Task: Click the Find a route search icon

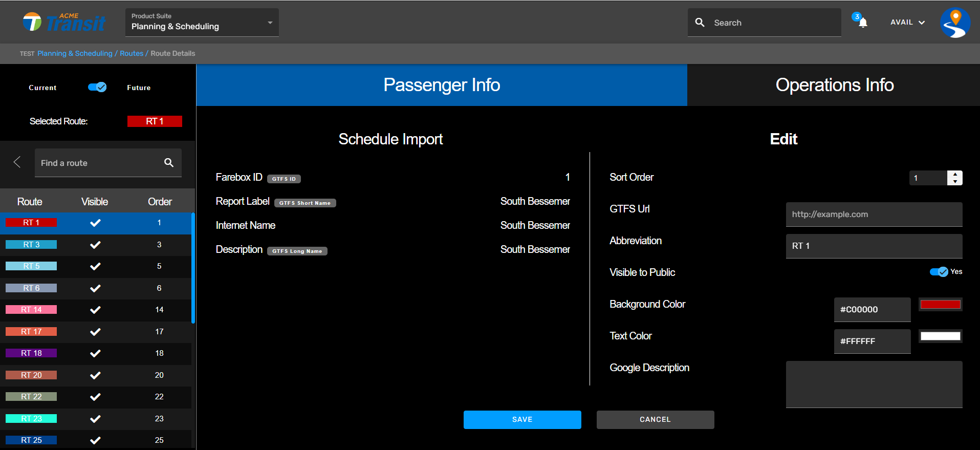Action: pyautogui.click(x=169, y=163)
